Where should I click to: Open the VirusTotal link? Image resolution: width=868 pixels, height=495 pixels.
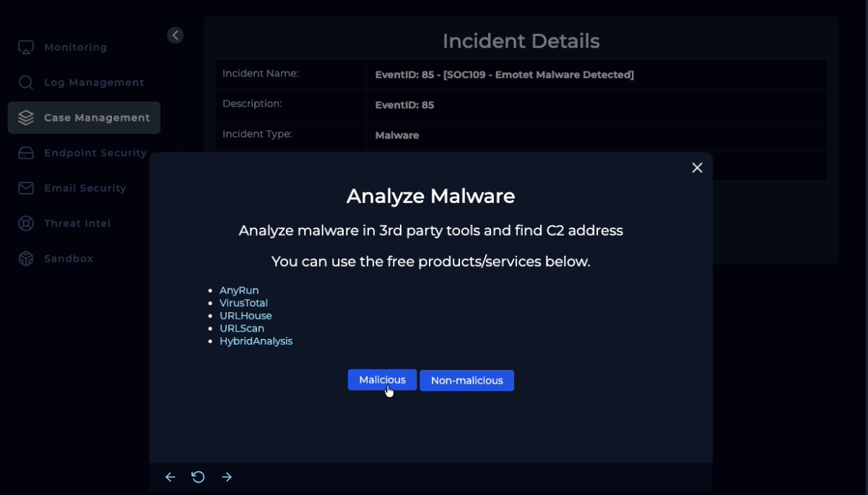[243, 304]
